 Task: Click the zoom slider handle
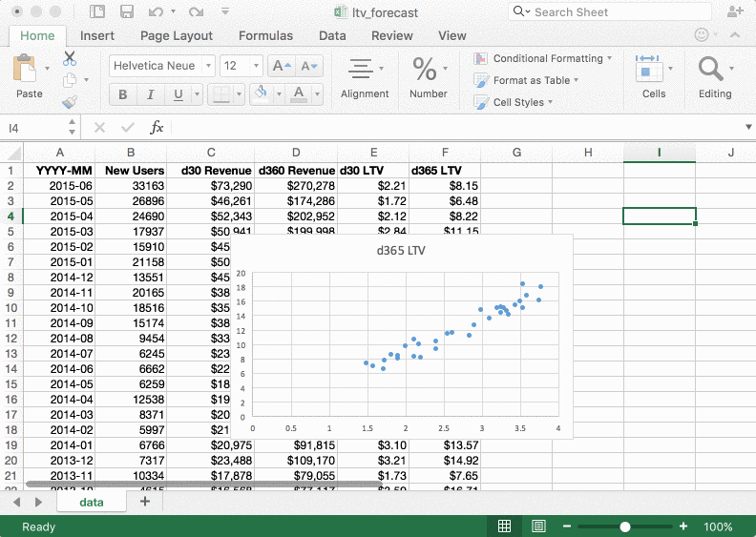[x=625, y=527]
